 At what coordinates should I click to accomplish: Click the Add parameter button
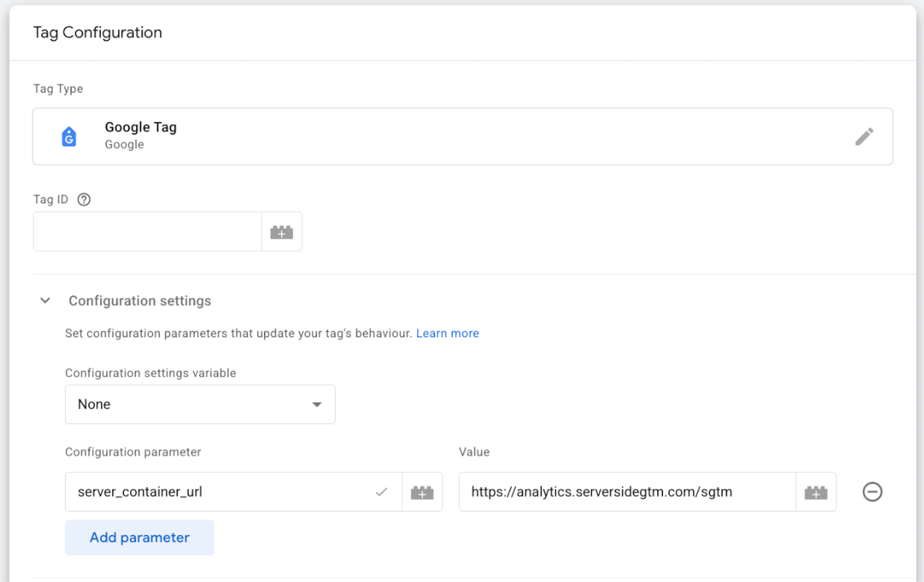[x=140, y=537]
